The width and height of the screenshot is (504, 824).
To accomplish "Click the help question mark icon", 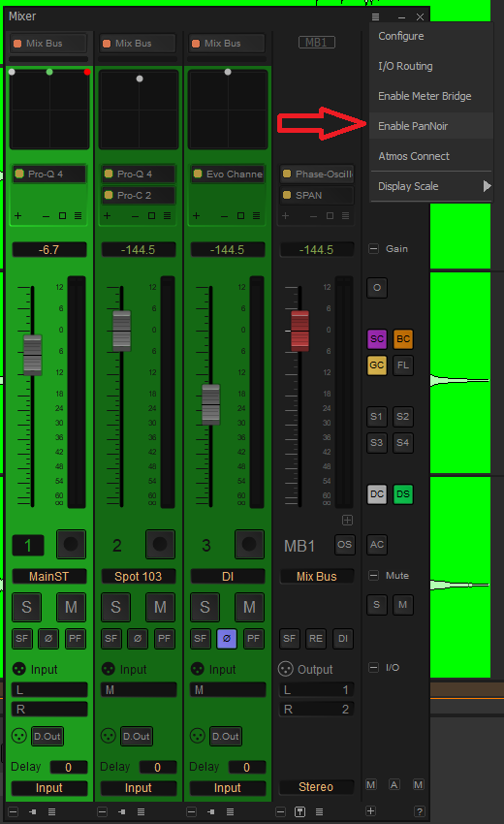I will 420,812.
